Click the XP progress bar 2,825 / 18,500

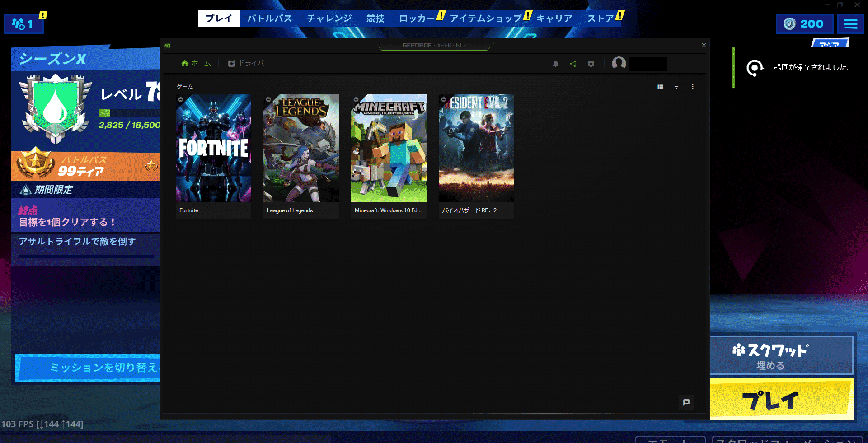tap(129, 113)
